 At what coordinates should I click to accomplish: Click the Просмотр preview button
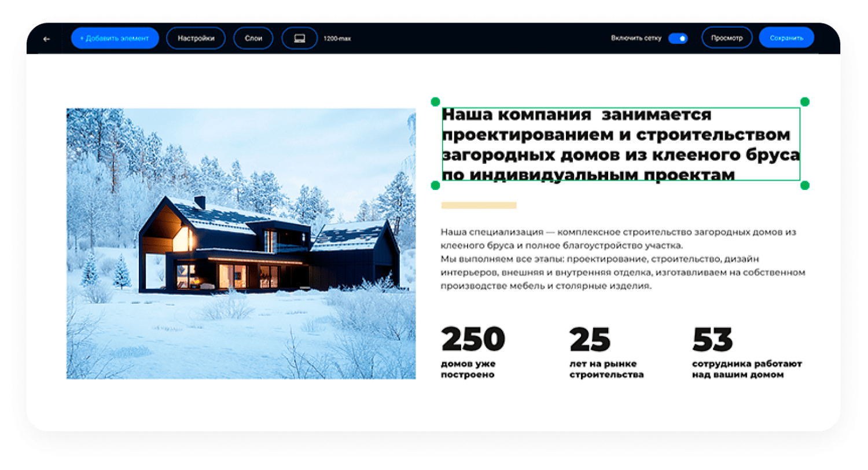[727, 38]
